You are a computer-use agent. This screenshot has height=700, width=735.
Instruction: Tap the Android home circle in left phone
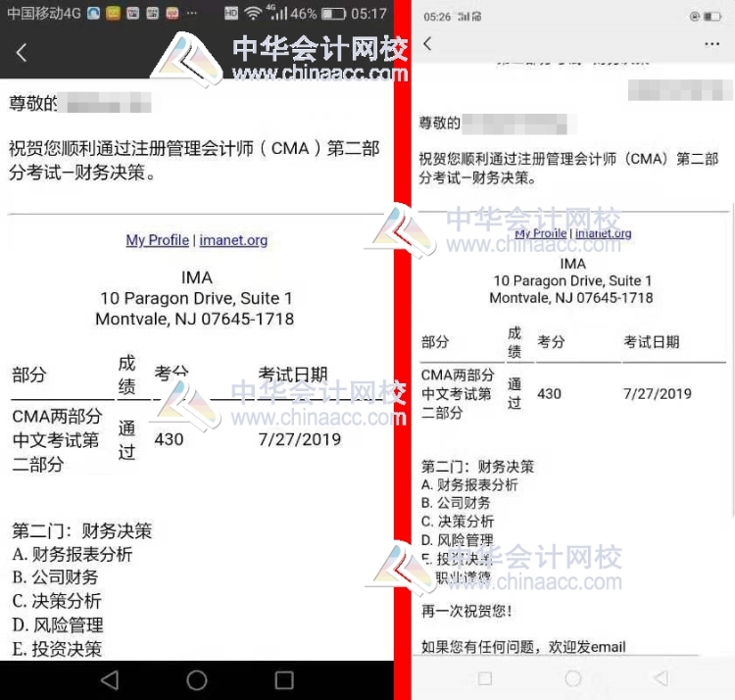pos(196,679)
